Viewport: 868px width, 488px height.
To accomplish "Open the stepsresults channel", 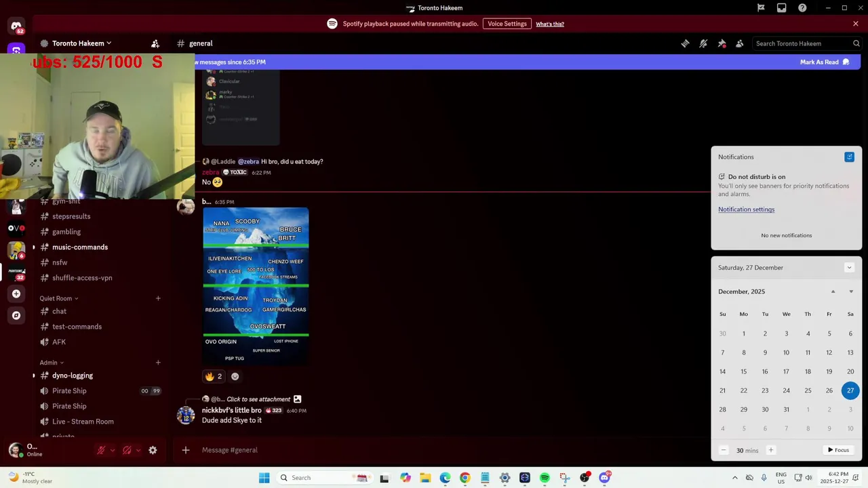I will pyautogui.click(x=71, y=216).
